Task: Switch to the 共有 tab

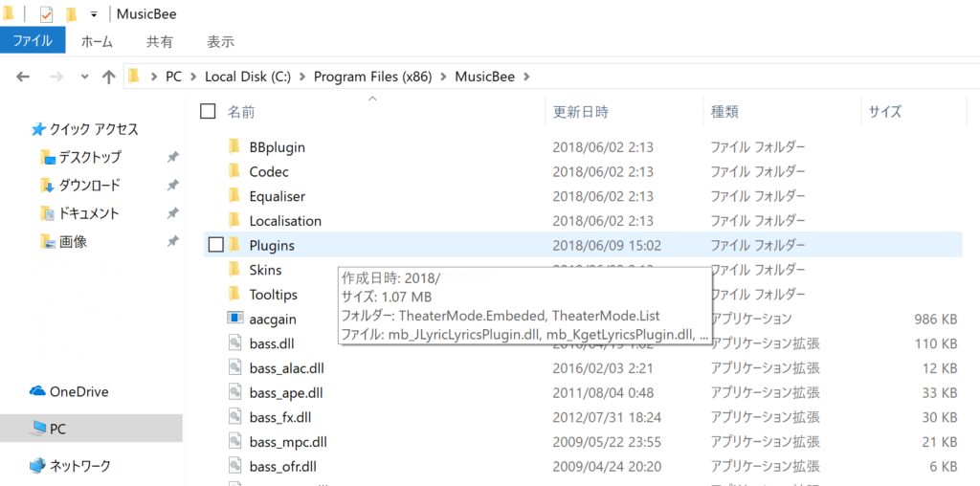Action: [160, 42]
